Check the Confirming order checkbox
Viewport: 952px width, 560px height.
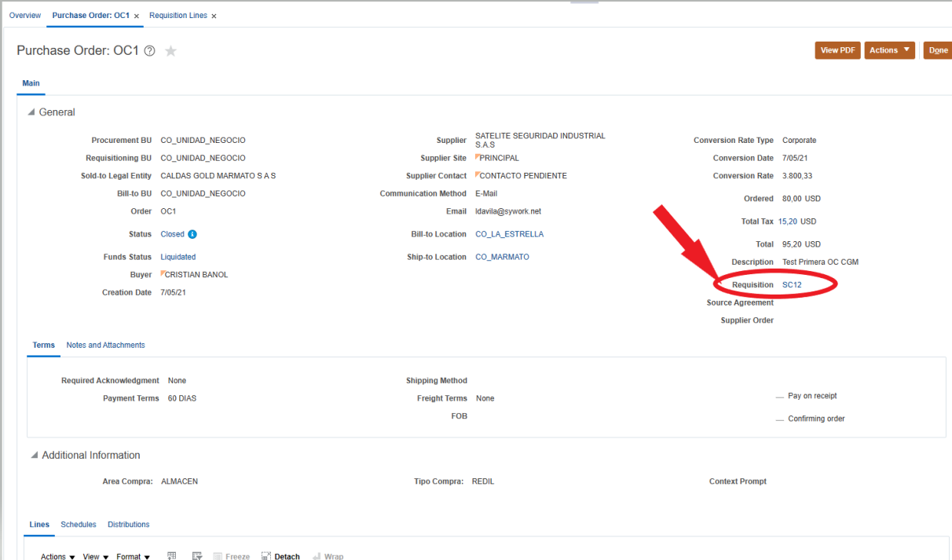[778, 419]
